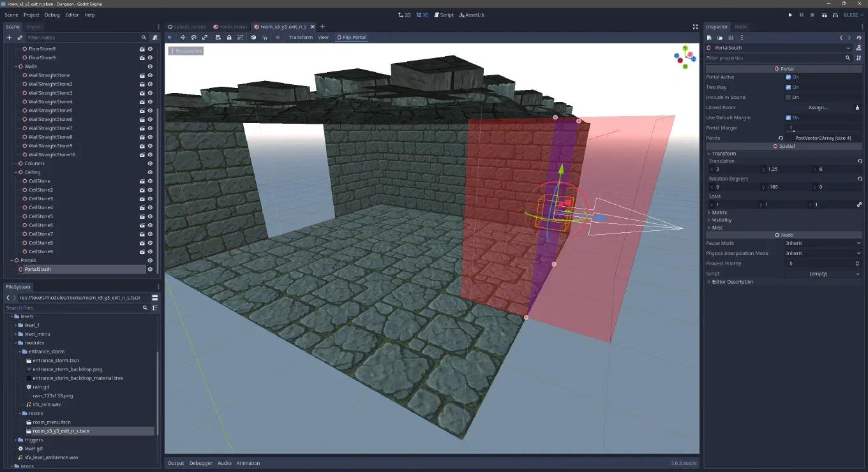Select the Rotate mode tool
The width and height of the screenshot is (868, 472).
point(193,37)
